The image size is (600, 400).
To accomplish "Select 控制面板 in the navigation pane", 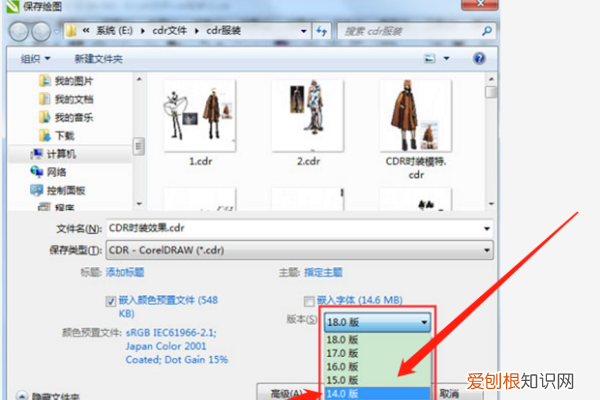I will point(58,190).
